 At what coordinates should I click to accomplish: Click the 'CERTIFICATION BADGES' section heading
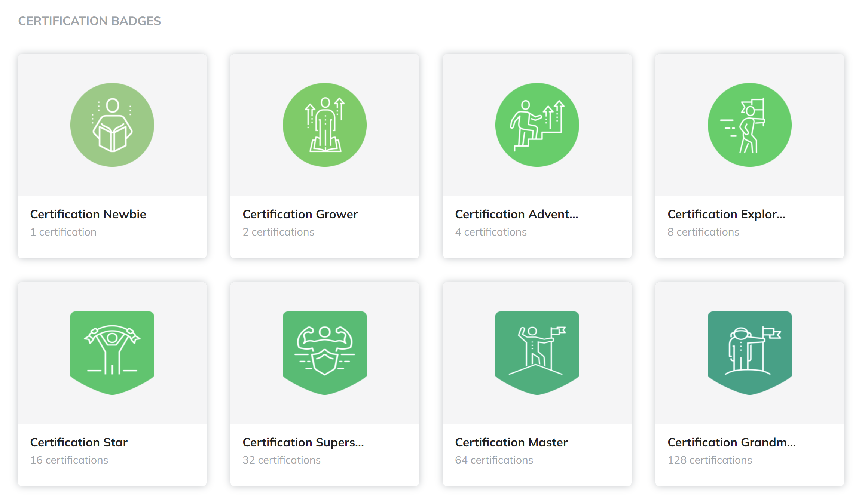[x=89, y=21]
